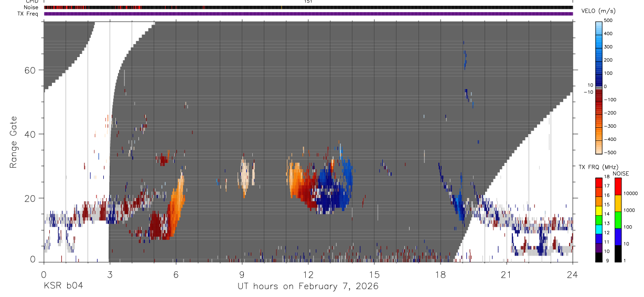The height and width of the screenshot is (297, 644).
Task: Select the 'VELO (m/s)' colorbar heading
Action: click(598, 11)
